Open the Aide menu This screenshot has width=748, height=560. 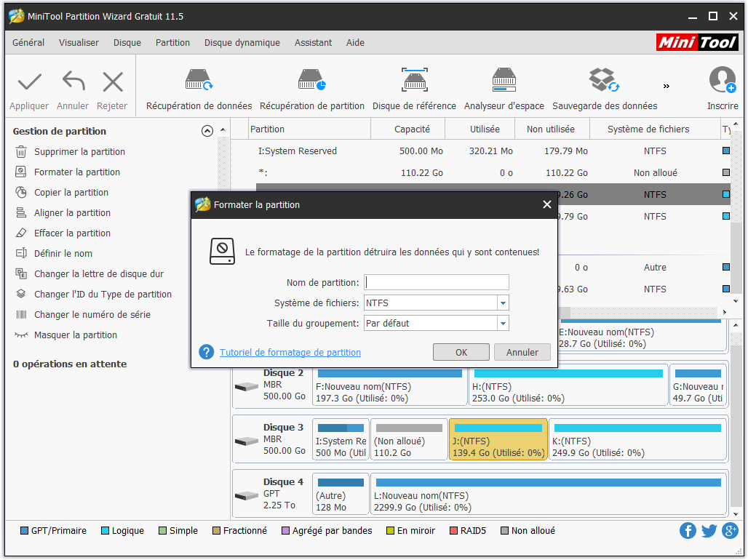355,42
